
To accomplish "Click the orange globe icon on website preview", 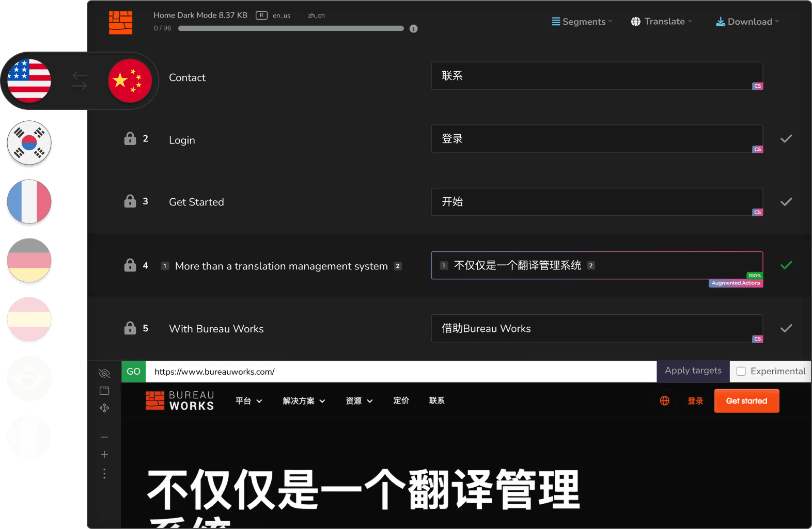I will click(x=665, y=401).
